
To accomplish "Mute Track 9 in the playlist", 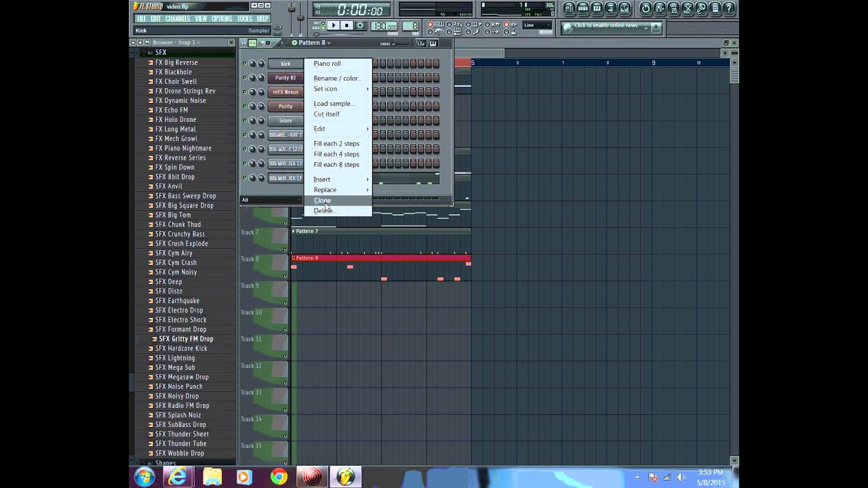I will coord(285,303).
